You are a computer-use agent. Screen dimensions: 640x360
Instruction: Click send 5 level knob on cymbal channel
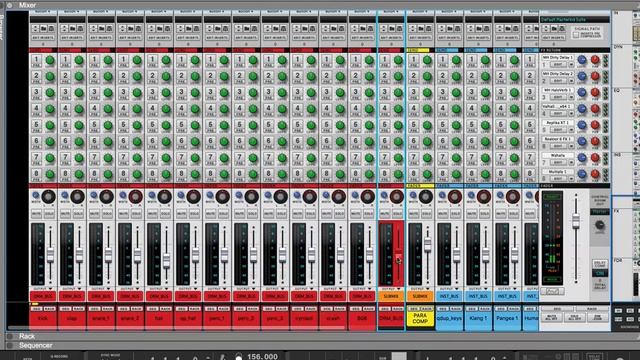[x=311, y=126]
